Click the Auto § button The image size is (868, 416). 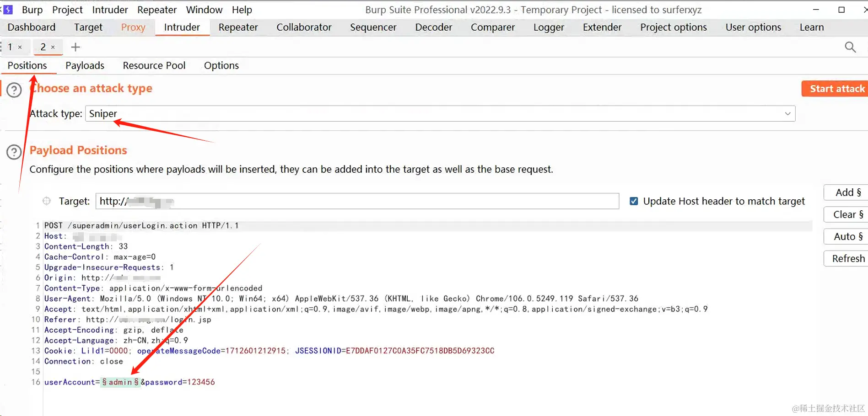(x=846, y=236)
